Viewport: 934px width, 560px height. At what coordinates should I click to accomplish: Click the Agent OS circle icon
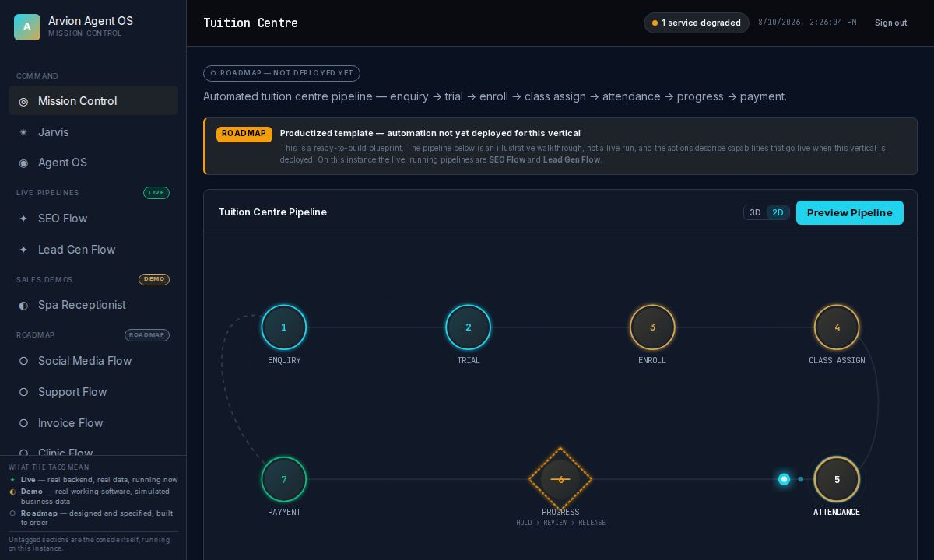(x=23, y=163)
